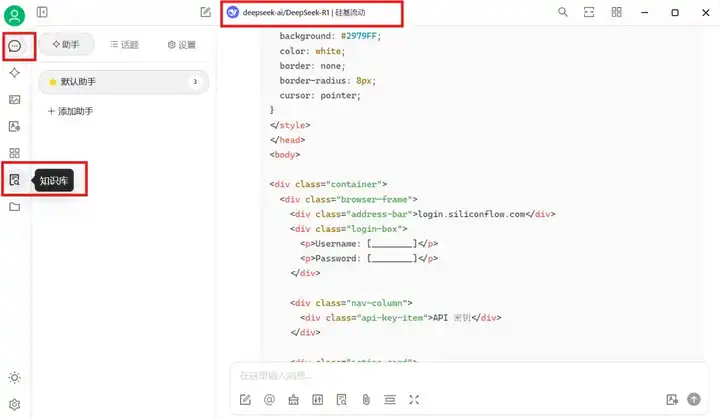Open the user avatar profile
The image size is (720, 419).
tap(15, 16)
